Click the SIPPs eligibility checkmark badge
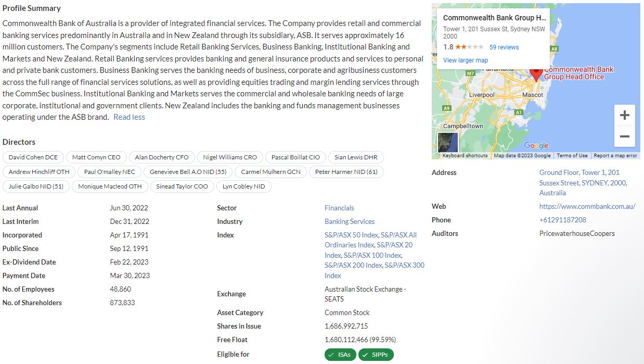The width and height of the screenshot is (644, 364). click(x=376, y=354)
